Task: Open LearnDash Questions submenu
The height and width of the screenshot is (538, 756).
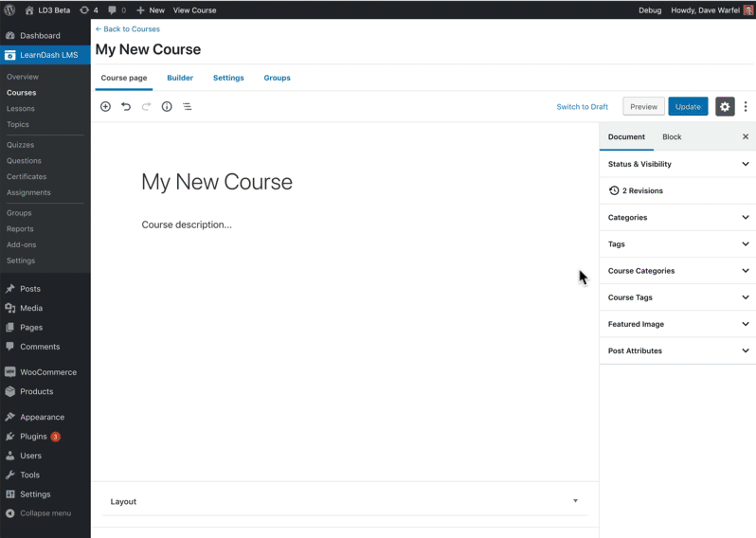Action: coord(24,160)
